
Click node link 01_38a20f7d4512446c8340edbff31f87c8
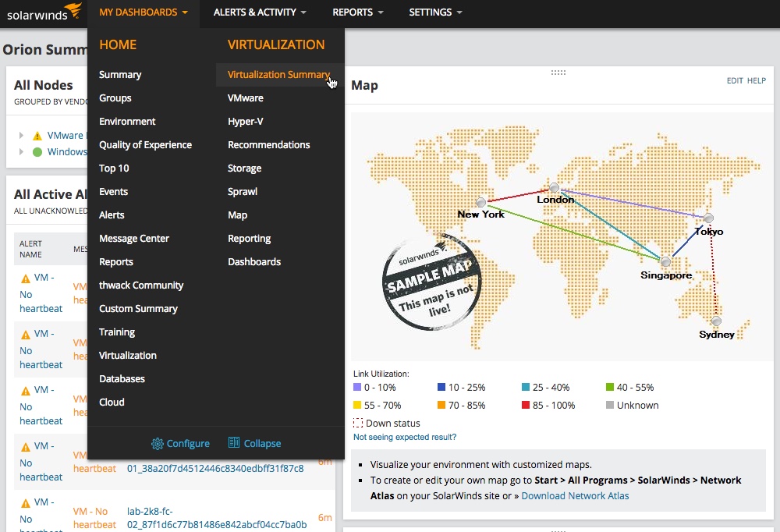[x=215, y=468]
